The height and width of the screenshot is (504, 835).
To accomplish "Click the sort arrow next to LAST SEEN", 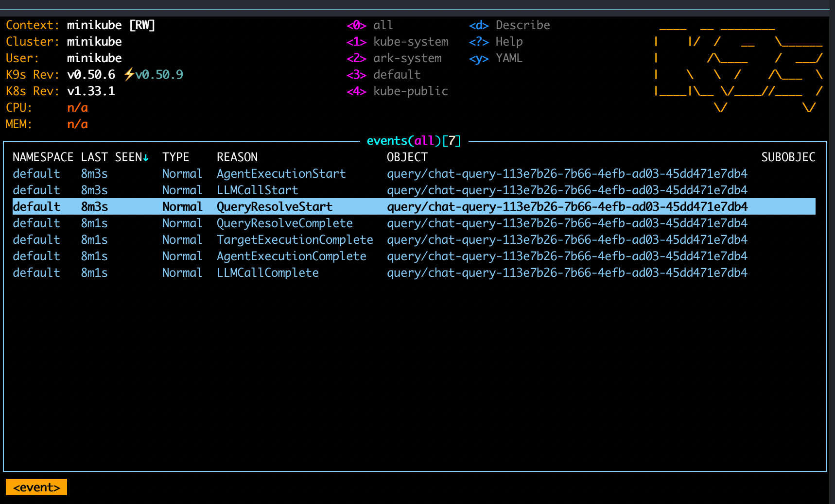I will (x=146, y=158).
